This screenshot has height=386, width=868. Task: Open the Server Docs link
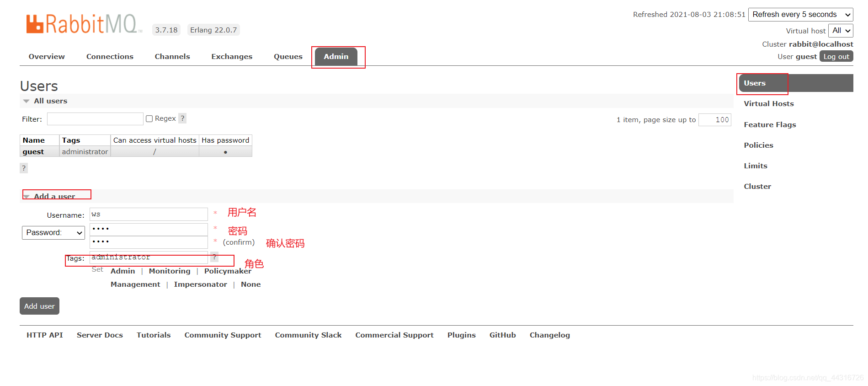tap(100, 335)
